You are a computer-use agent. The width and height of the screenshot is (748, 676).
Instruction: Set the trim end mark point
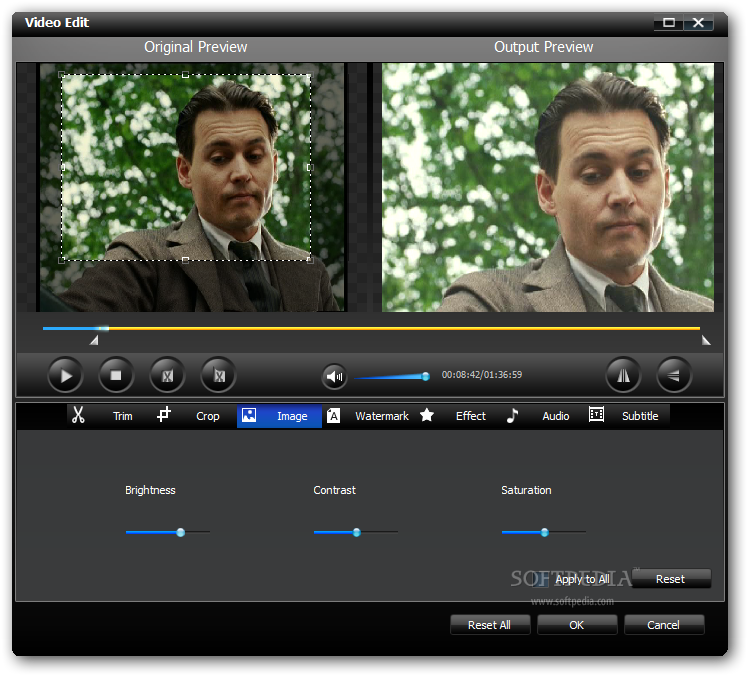click(x=218, y=375)
